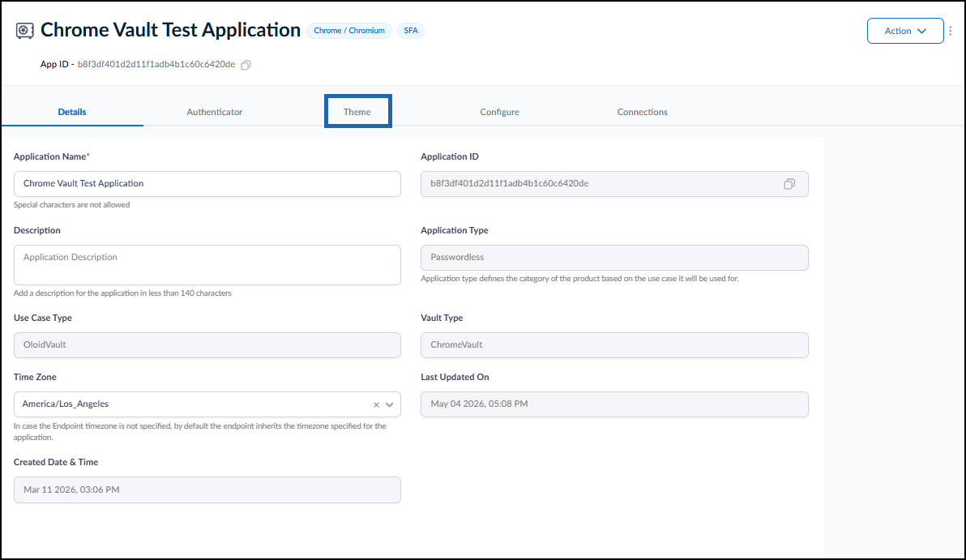Click the Endpoint timezone helper text
The image size is (966, 560).
pos(200,432)
